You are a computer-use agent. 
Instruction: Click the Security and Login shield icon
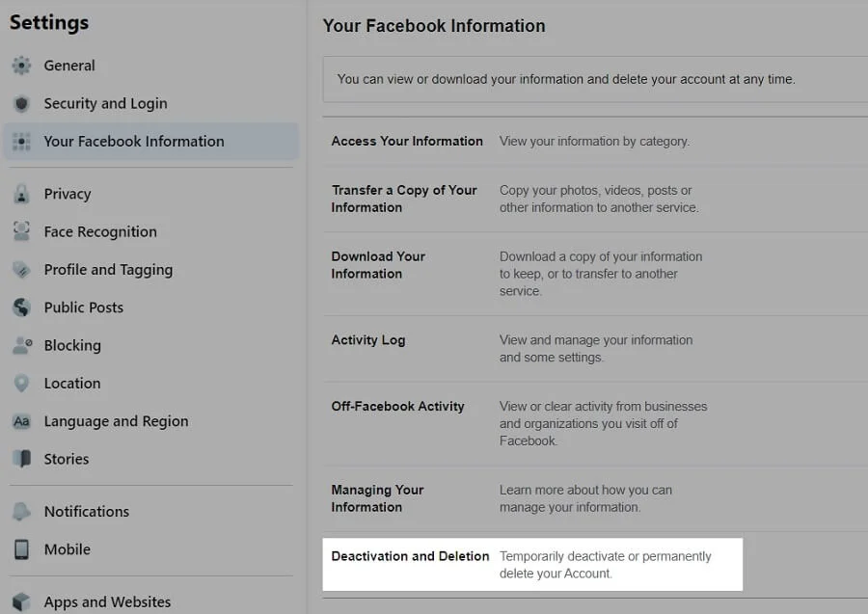pyautogui.click(x=21, y=103)
